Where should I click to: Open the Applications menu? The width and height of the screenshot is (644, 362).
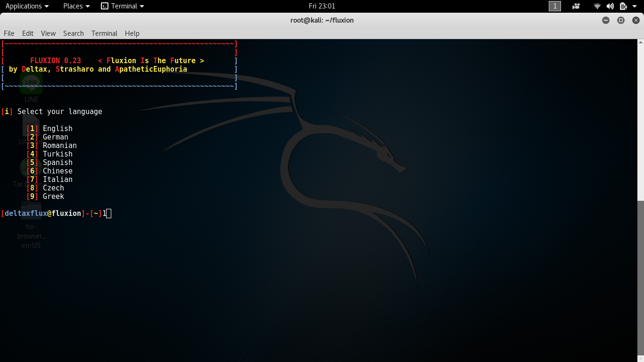click(27, 6)
